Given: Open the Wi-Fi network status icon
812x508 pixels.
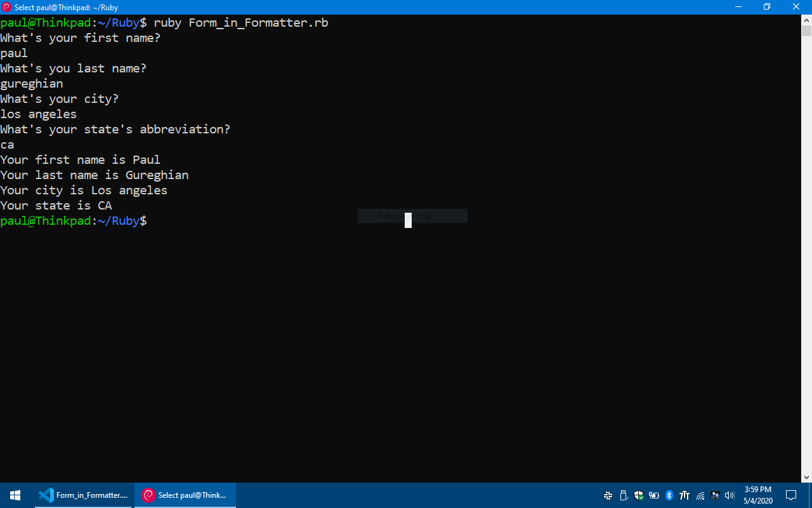Looking at the screenshot, I should 700,495.
